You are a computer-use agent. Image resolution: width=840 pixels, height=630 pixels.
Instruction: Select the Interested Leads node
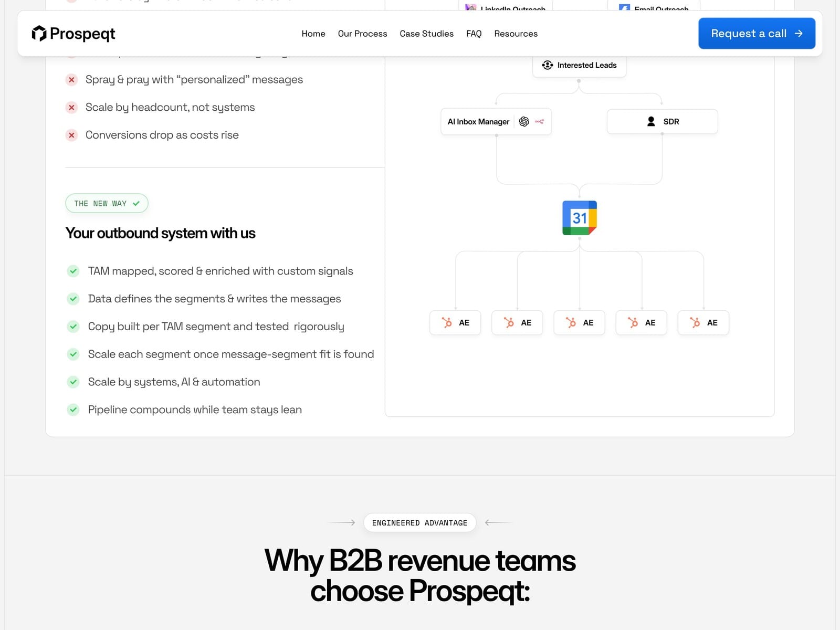(579, 65)
